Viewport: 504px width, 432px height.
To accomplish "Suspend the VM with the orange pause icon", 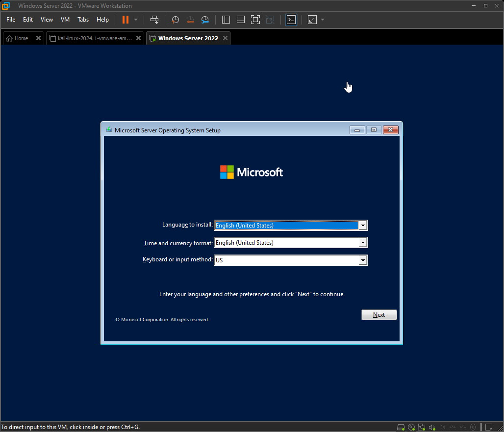I will pyautogui.click(x=126, y=20).
